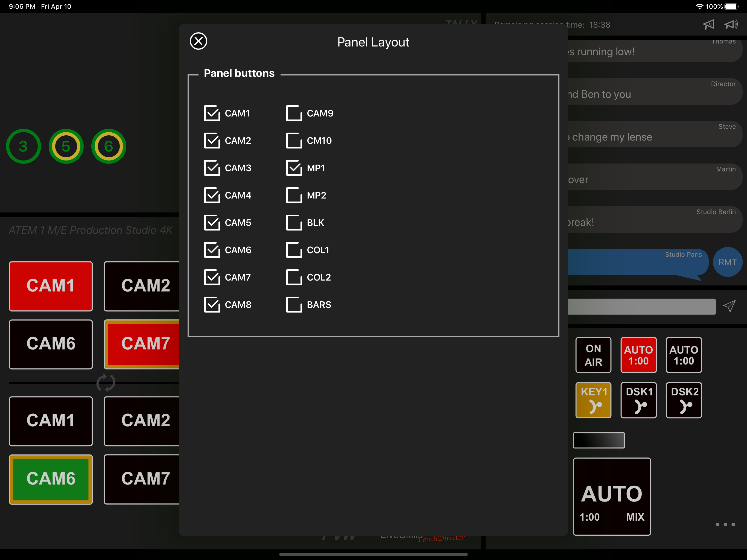Uncheck the CAM1 panel button checkbox
The image size is (747, 560).
tap(212, 113)
